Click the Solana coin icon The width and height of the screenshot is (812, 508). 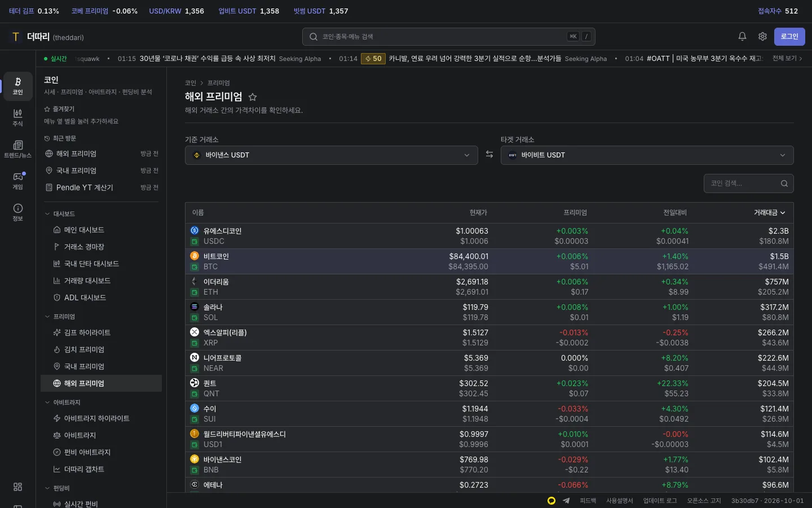point(195,306)
